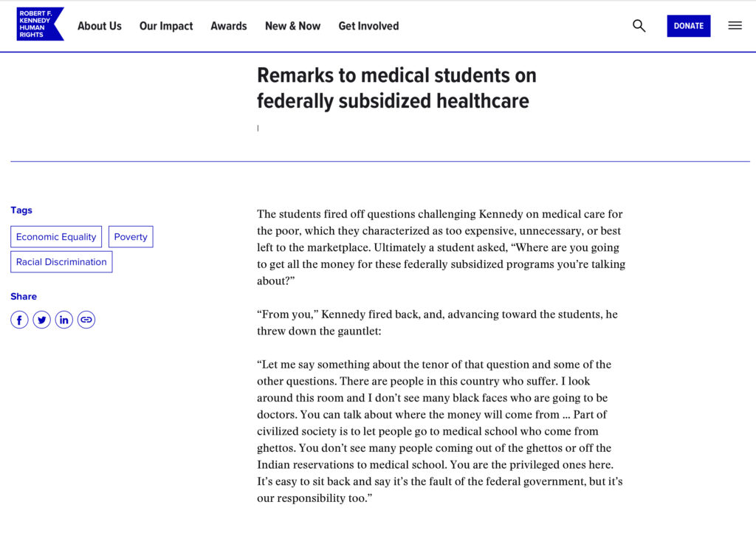Click the Tags sidebar heading
Viewport: 756px width, 533px height.
coord(21,210)
